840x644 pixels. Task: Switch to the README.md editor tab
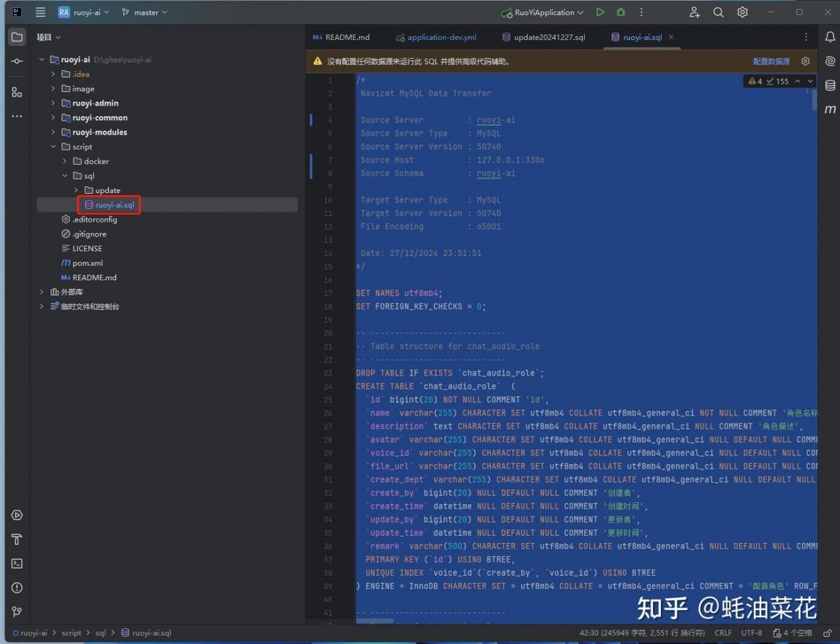[342, 37]
